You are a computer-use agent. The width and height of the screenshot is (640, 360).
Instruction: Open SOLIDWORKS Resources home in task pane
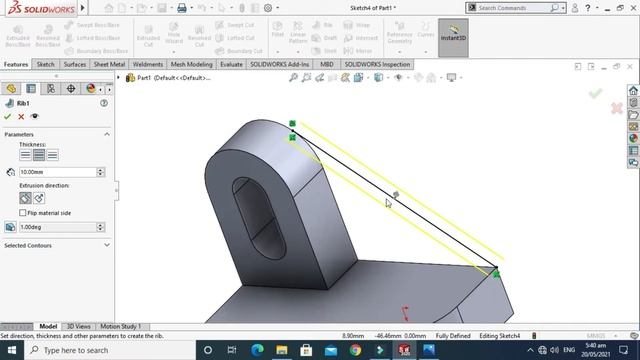[x=633, y=90]
